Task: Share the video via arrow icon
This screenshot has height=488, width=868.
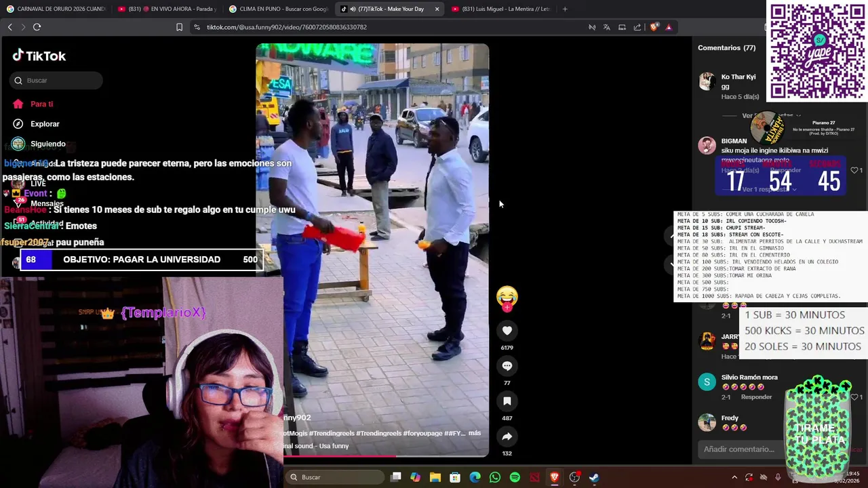Action: (x=507, y=436)
